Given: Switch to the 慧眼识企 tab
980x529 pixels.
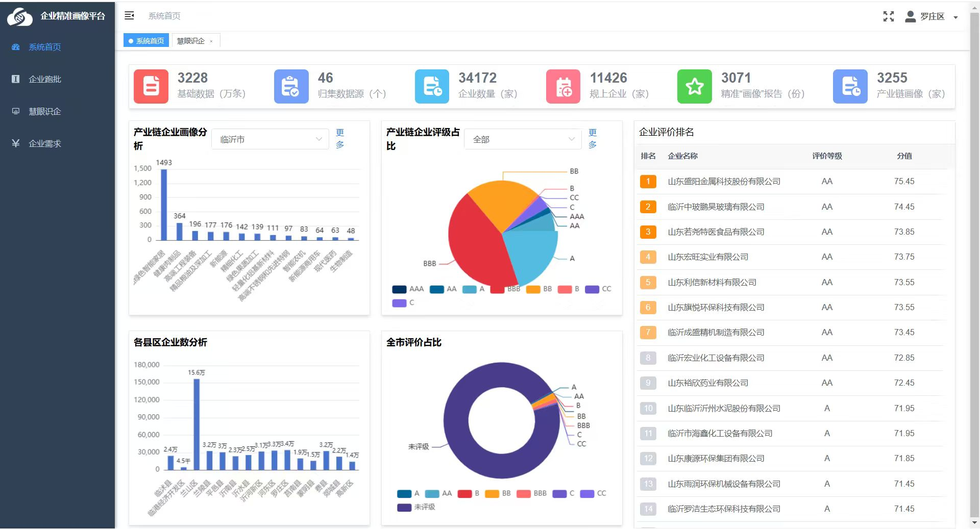Looking at the screenshot, I should point(191,41).
